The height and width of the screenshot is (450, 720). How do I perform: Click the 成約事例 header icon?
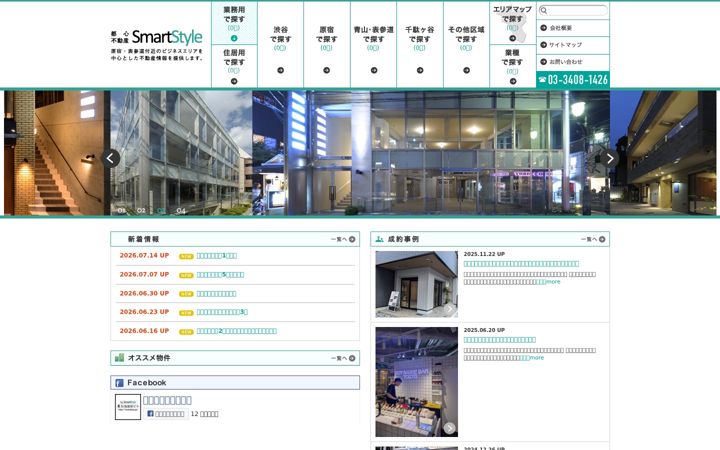click(x=379, y=239)
